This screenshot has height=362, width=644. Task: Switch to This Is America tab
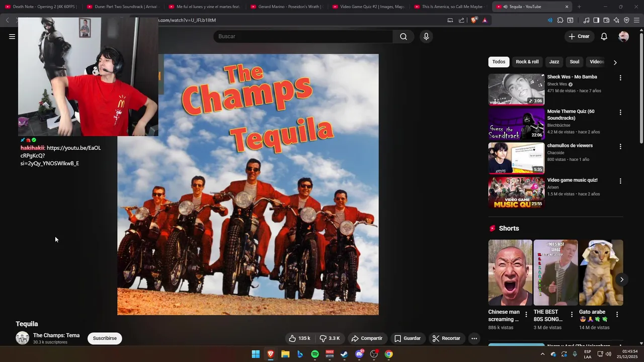click(x=450, y=7)
